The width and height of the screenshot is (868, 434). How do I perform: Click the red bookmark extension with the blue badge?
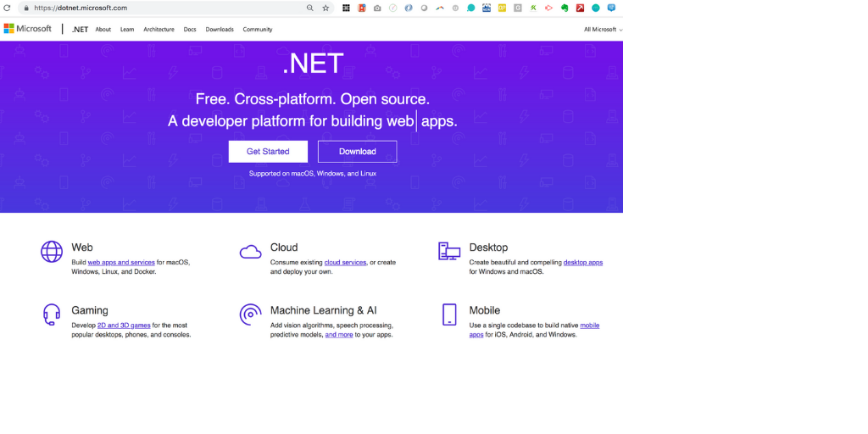(x=361, y=8)
